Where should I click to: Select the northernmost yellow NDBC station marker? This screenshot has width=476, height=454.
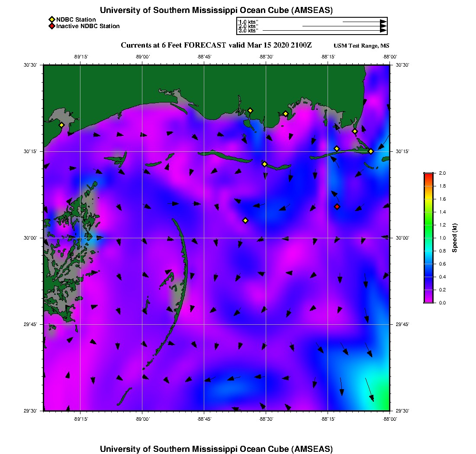[250, 110]
